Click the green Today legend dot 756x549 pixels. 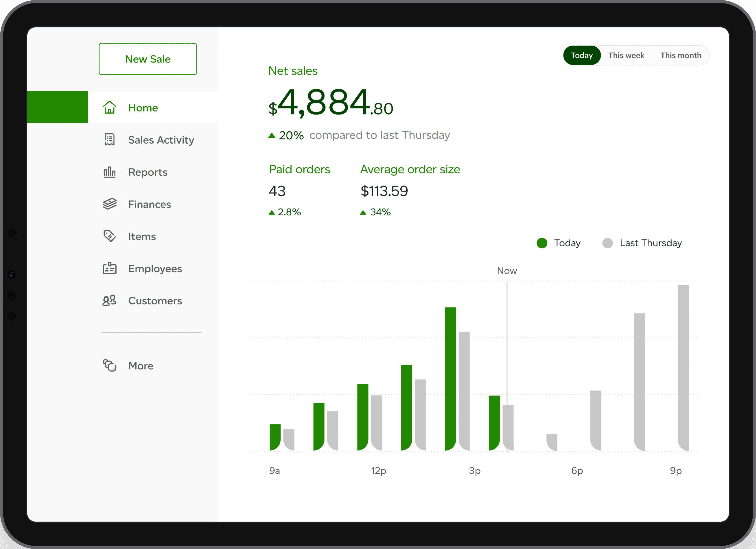[x=542, y=243]
